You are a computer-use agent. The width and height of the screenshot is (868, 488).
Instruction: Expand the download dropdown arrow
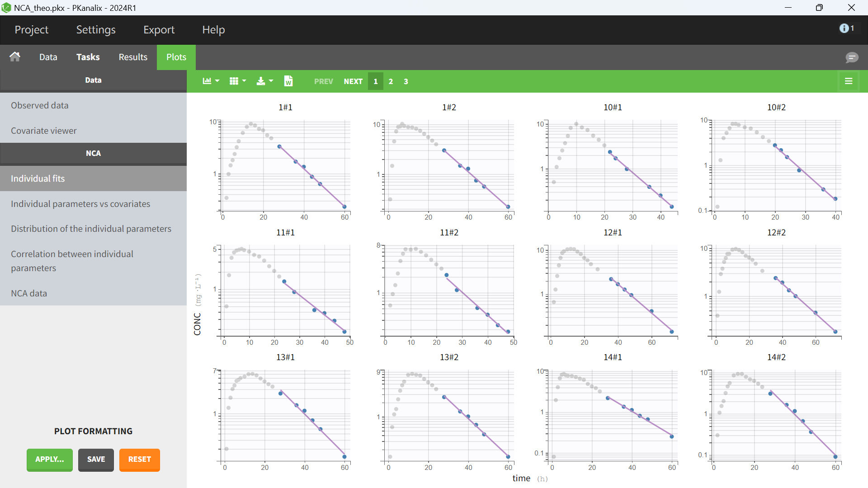(x=271, y=81)
